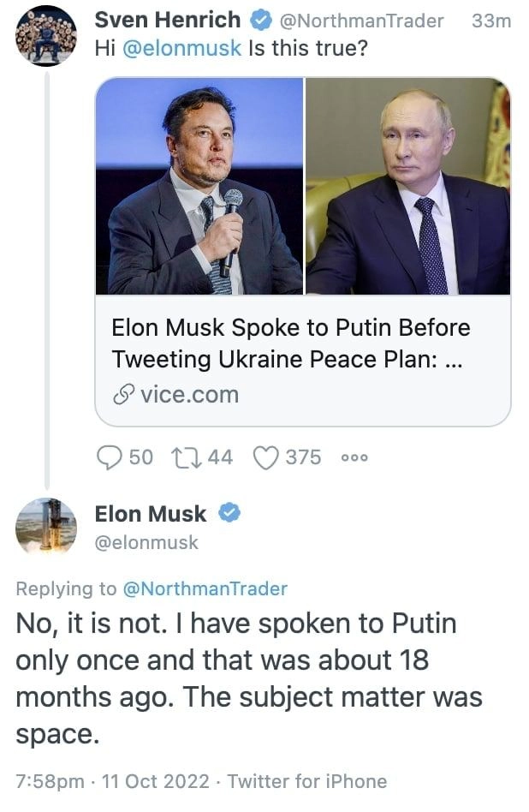Click the Elon Musk display name
Image resolution: width=529 pixels, height=812 pixels.
151,514
